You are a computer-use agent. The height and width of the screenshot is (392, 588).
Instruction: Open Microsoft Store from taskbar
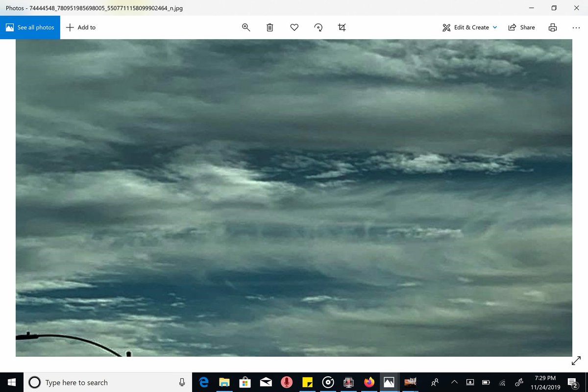pos(245,382)
